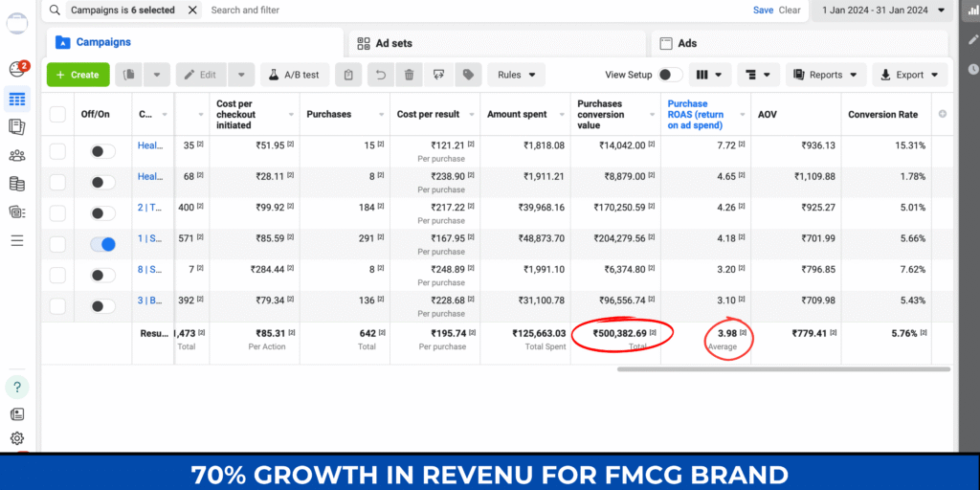Viewport: 980px width, 490px height.
Task: Switch to the Ads tab
Action: click(687, 43)
